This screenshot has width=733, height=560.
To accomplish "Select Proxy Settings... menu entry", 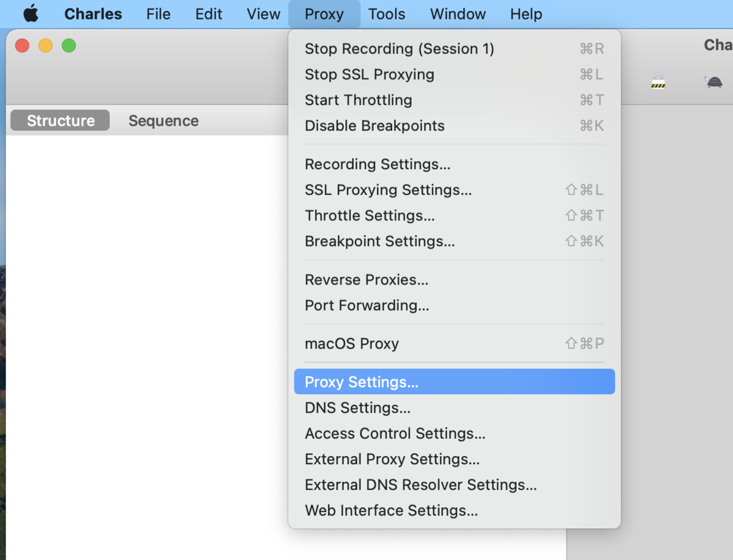I will [361, 382].
